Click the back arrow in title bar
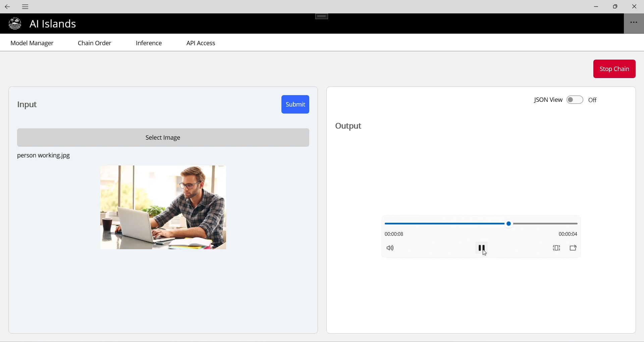 point(7,7)
